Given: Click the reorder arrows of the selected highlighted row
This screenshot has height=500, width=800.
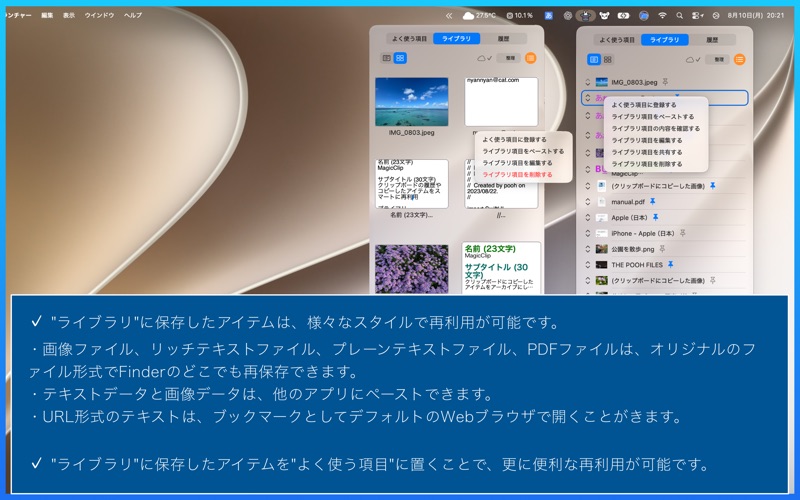Looking at the screenshot, I should point(588,98).
